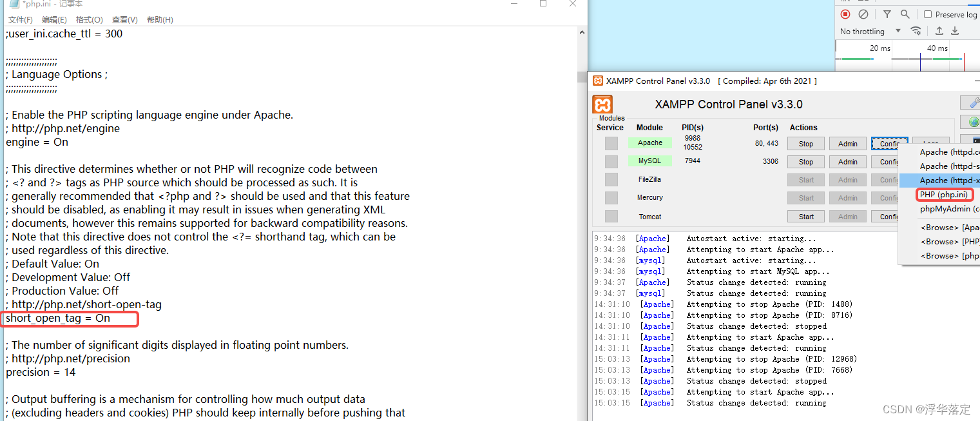Choose <Browse> [PHP] menu entry
980x421 pixels.
click(941, 242)
